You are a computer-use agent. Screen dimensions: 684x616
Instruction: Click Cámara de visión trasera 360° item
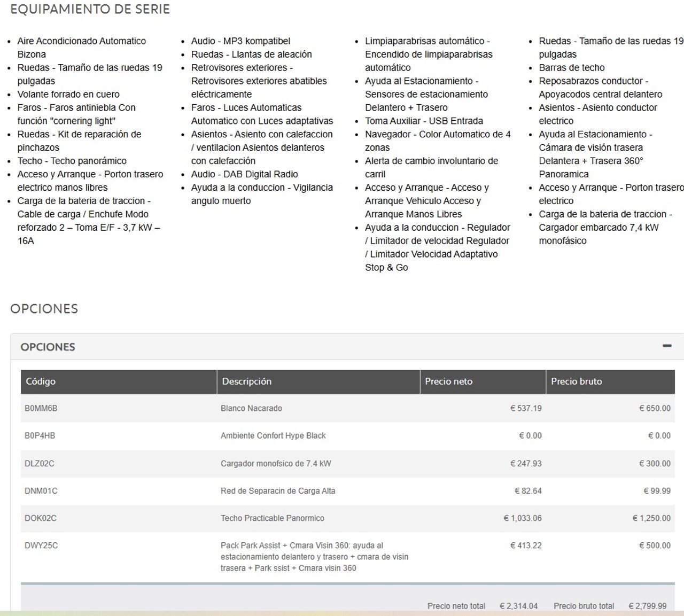click(x=596, y=154)
